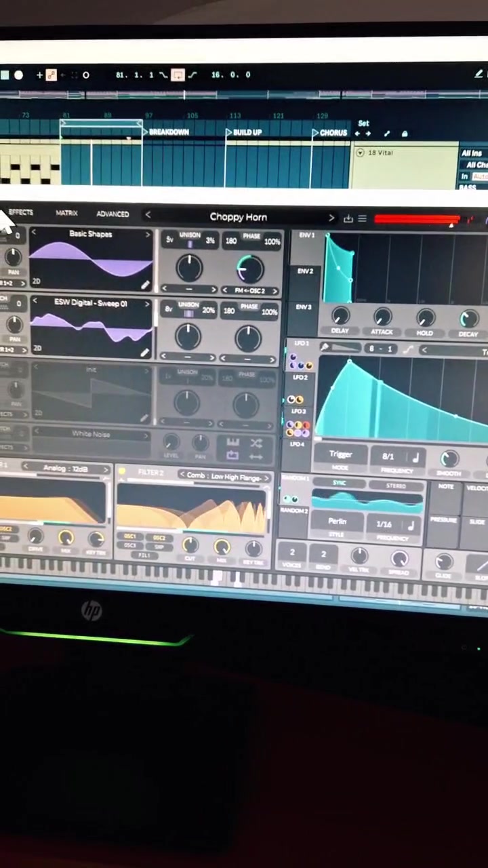The width and height of the screenshot is (488, 868).
Task: Switch to the MATRIX tab
Action: 66,213
